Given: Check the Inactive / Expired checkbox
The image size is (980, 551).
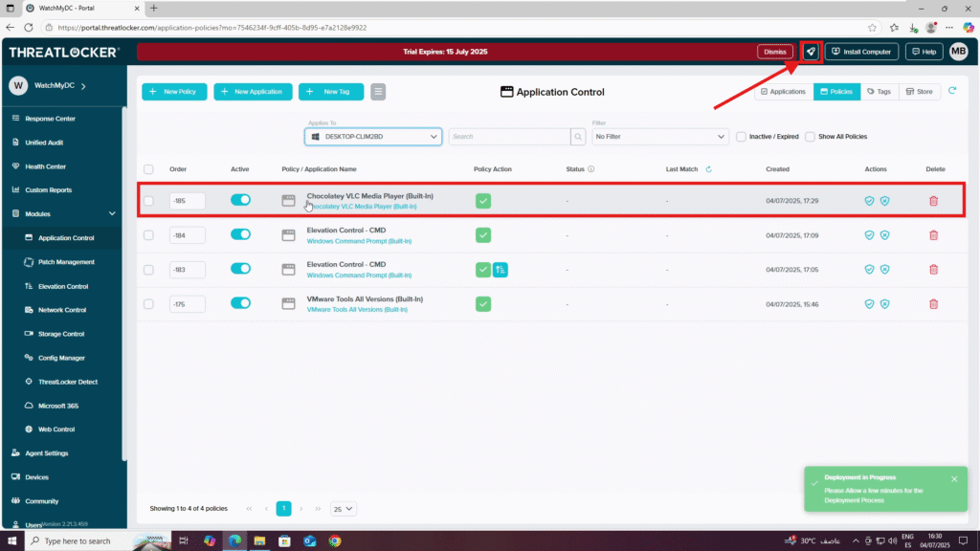Looking at the screenshot, I should 742,137.
